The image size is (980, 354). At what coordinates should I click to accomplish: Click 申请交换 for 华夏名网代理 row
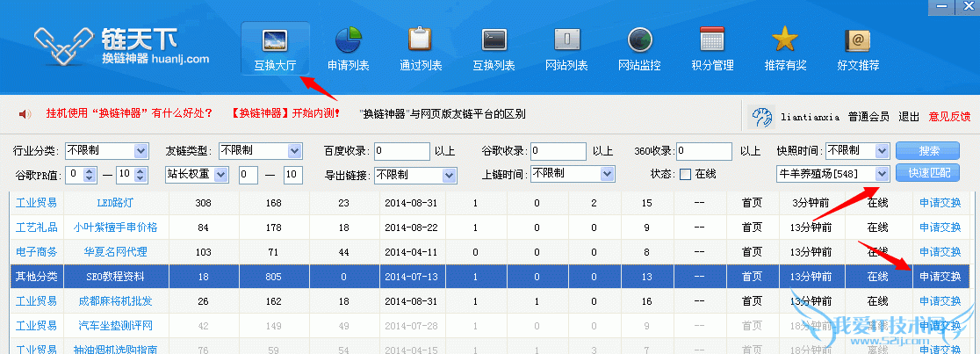(940, 252)
